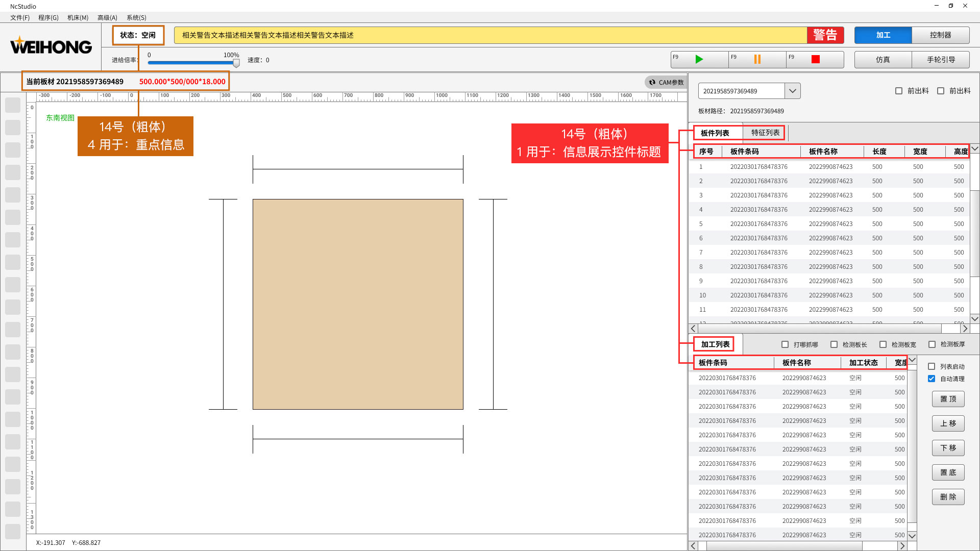
Task: Switch to the 控制器 tab
Action: (x=940, y=35)
